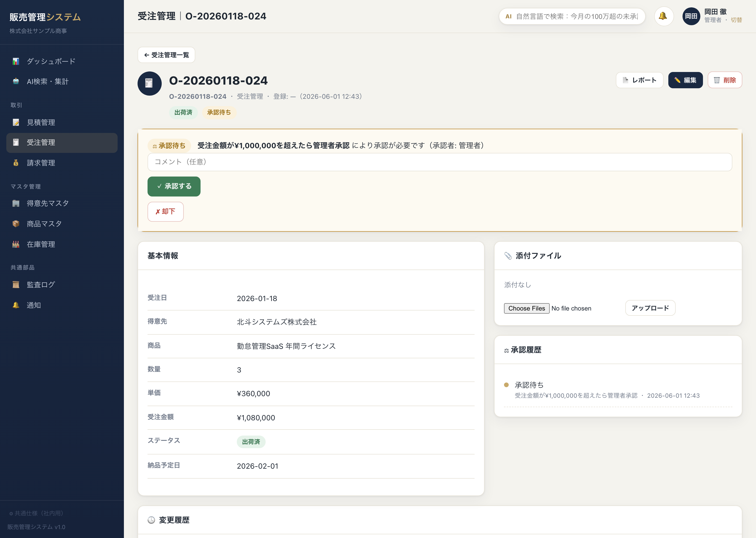Click 基本情報 section heading

coord(163,256)
